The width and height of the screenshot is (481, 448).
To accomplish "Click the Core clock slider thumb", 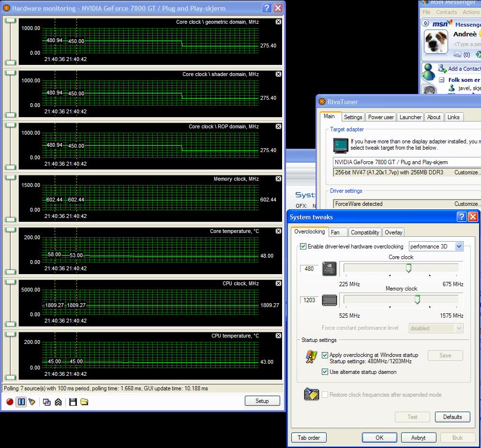I will tap(408, 268).
